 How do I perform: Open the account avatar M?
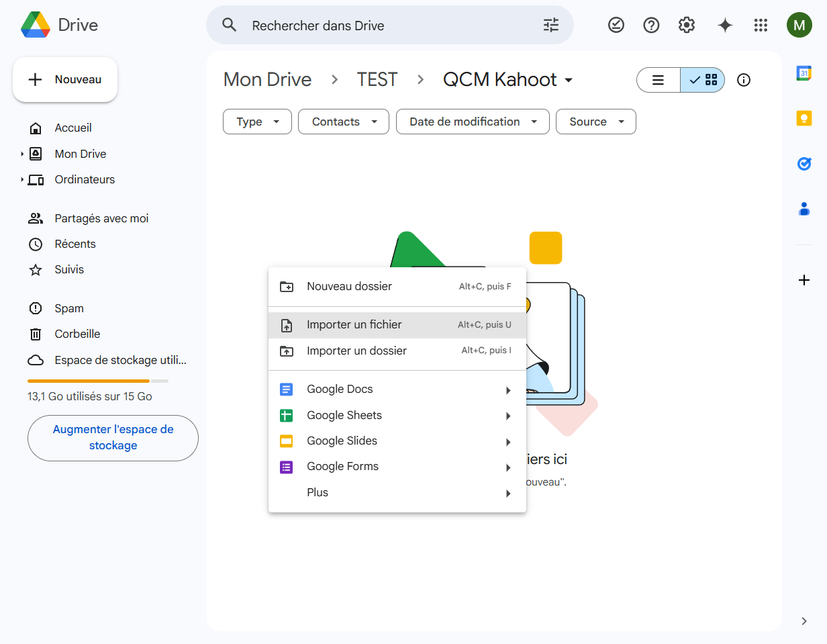(799, 26)
